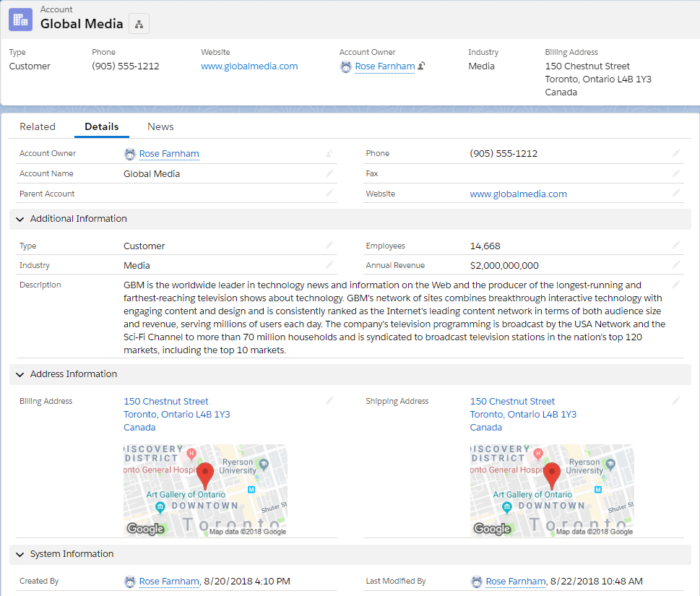Open Rose Farnham link next to Created By
Viewport: 700px width, 596px height.
(x=169, y=582)
